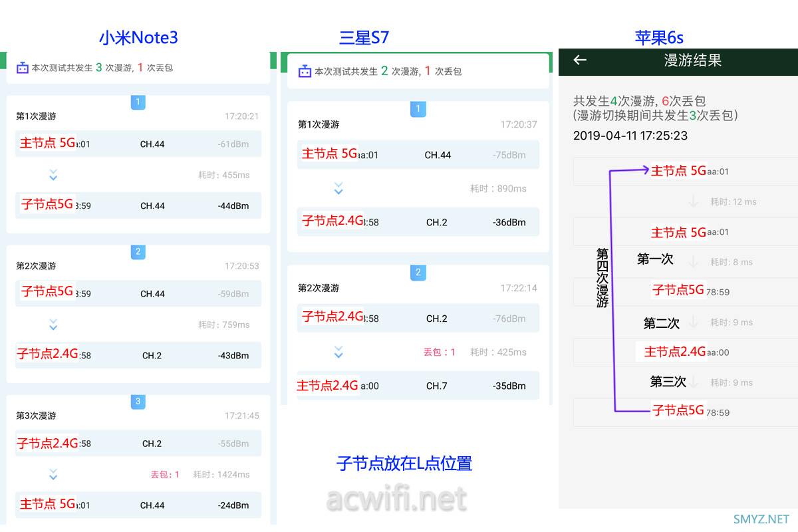Image resolution: width=798 pixels, height=532 pixels.
Task: Tap the double-chevron icon beside 耗时:455ms
Action: point(53,175)
